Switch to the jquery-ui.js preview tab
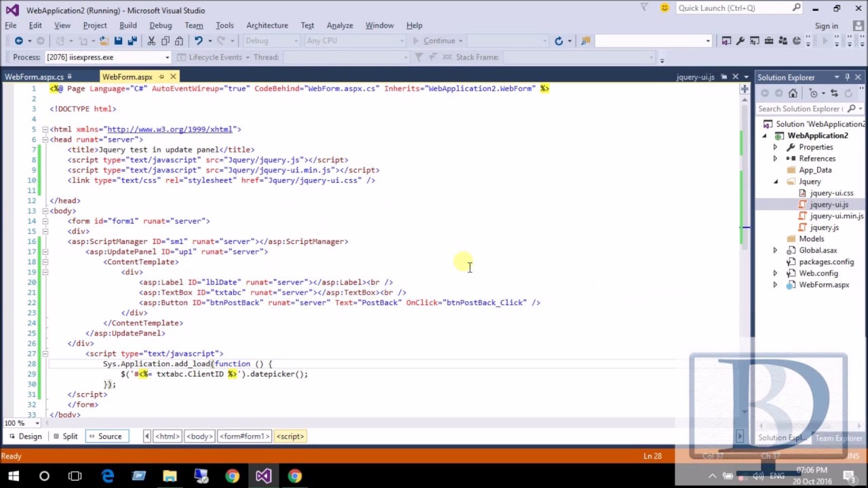868x488 pixels. click(x=695, y=77)
